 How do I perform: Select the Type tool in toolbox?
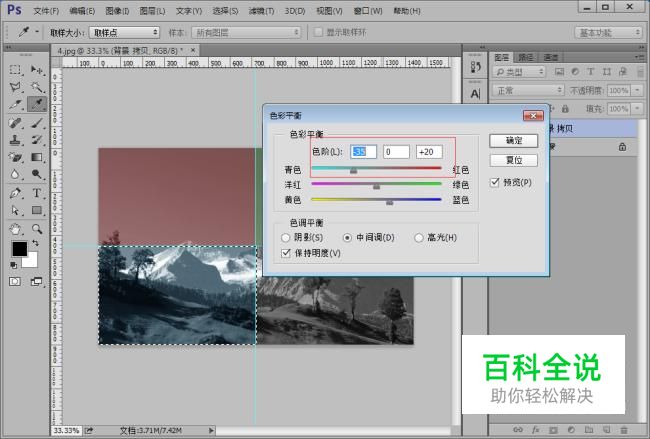coord(37,193)
